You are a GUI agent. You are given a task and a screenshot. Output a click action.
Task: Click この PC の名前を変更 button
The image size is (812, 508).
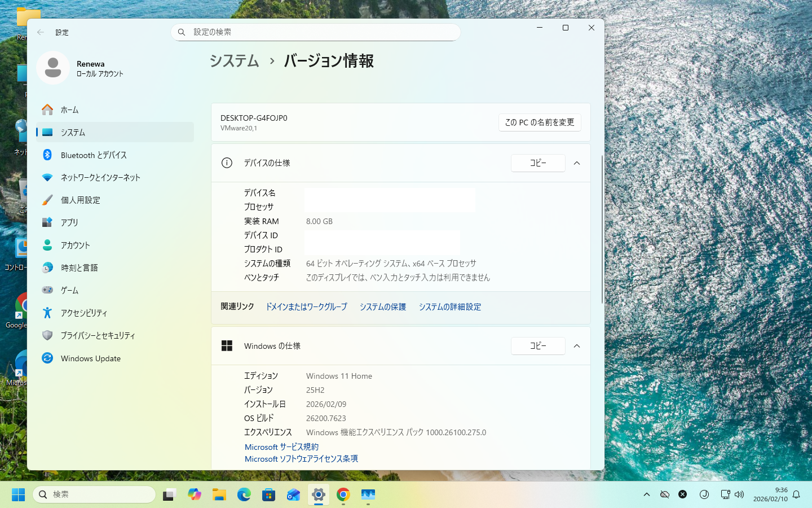click(x=539, y=122)
